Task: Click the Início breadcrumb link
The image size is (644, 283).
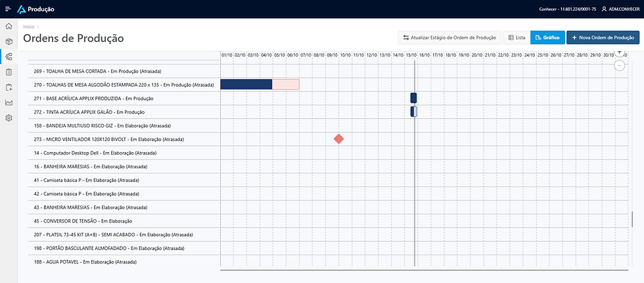Action: click(x=29, y=26)
